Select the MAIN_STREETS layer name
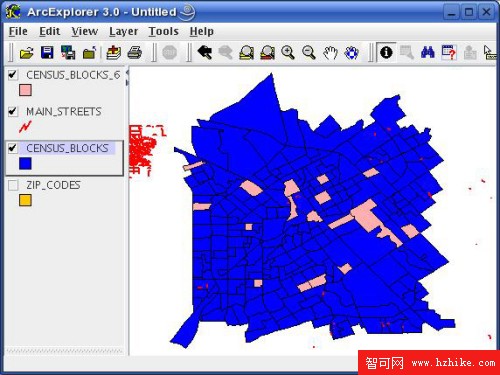This screenshot has height=375, width=500. 64,112
